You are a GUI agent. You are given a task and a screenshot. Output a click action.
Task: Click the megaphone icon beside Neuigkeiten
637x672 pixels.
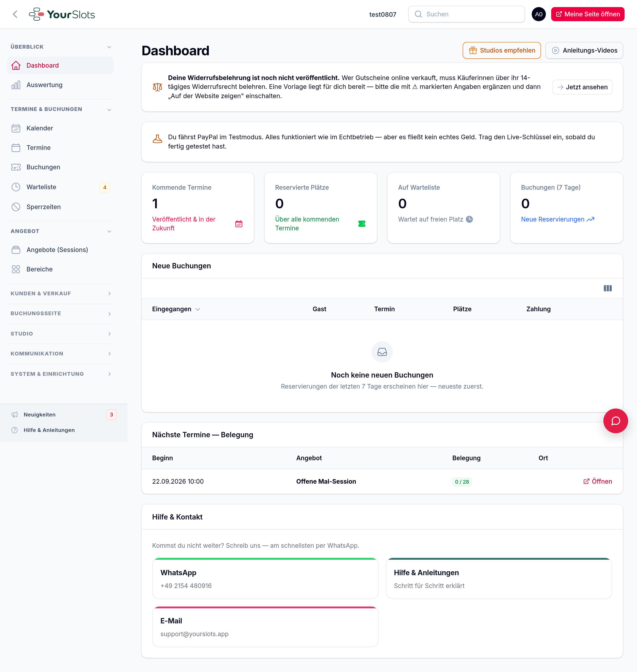15,414
